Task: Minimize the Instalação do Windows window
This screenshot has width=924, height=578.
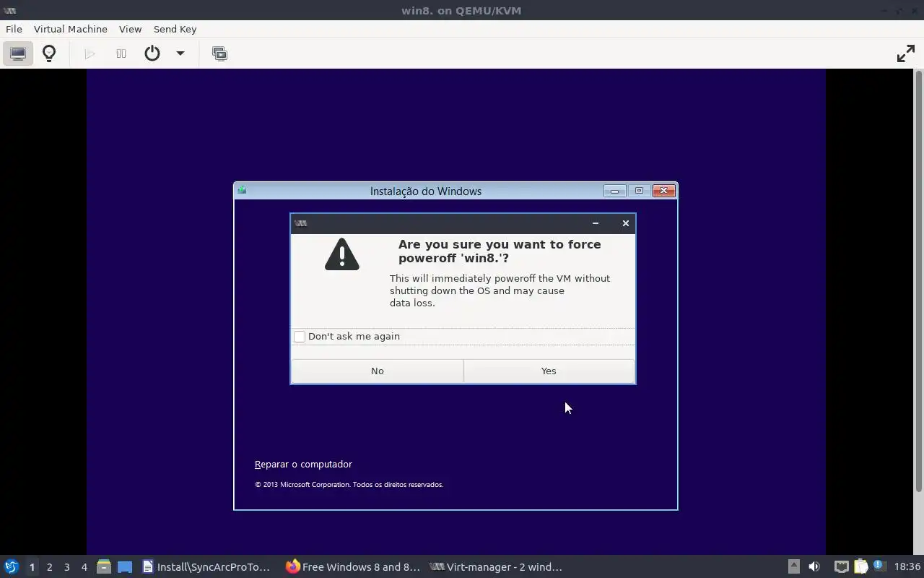Action: point(614,191)
